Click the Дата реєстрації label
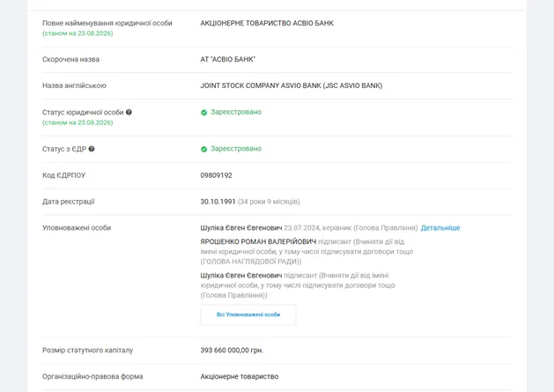 click(x=69, y=202)
